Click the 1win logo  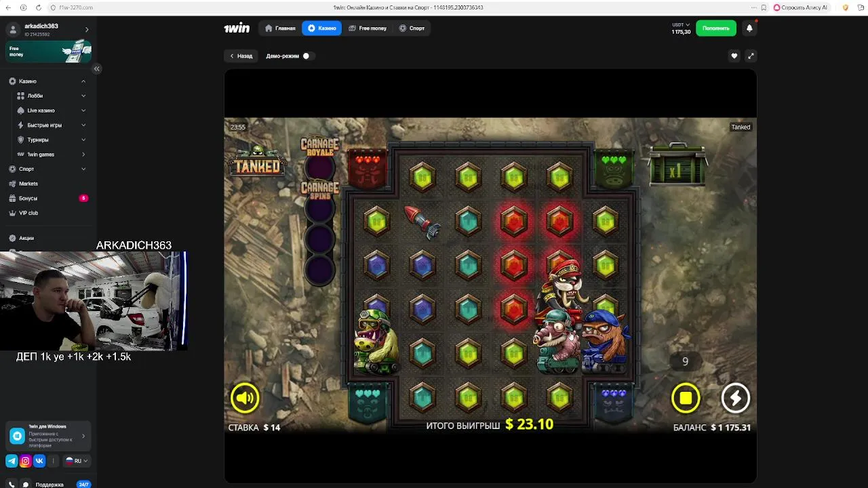click(237, 28)
